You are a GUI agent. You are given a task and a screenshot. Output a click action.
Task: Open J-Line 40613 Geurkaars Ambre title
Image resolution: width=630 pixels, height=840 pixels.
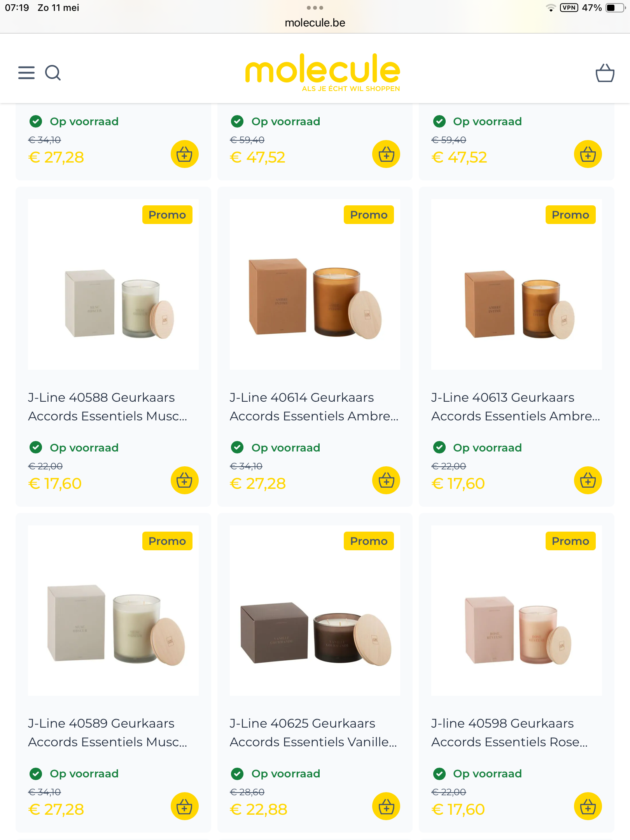tap(516, 406)
